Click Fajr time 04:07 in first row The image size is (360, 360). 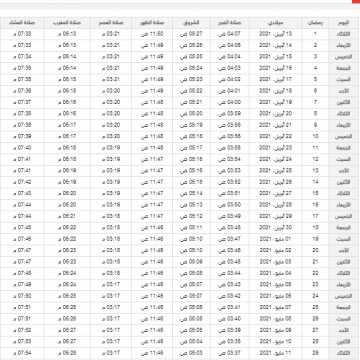230,34
